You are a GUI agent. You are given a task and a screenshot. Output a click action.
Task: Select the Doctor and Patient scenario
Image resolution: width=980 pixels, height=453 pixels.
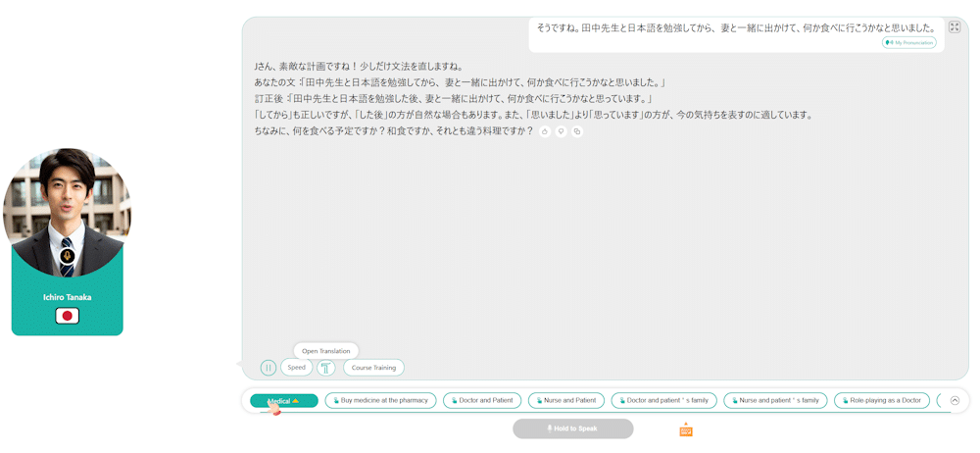click(482, 400)
